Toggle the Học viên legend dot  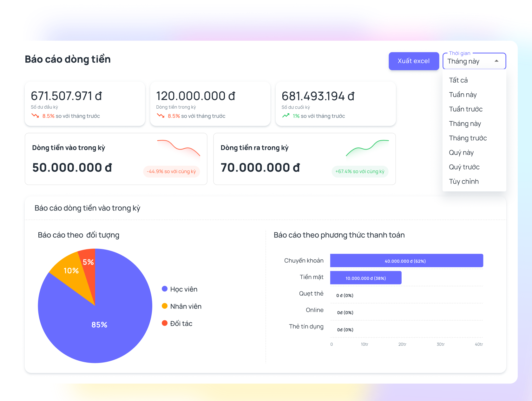(165, 289)
